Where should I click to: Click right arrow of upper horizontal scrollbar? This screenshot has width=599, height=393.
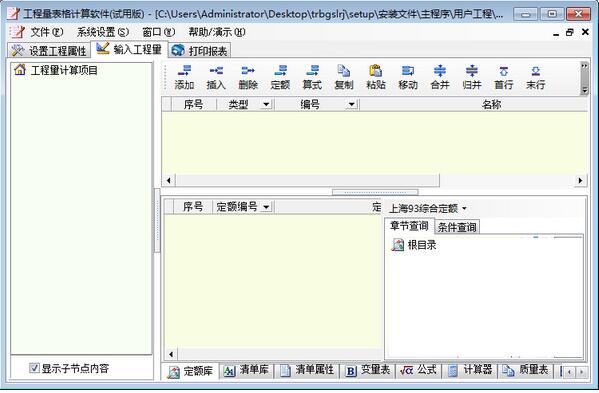(x=580, y=180)
